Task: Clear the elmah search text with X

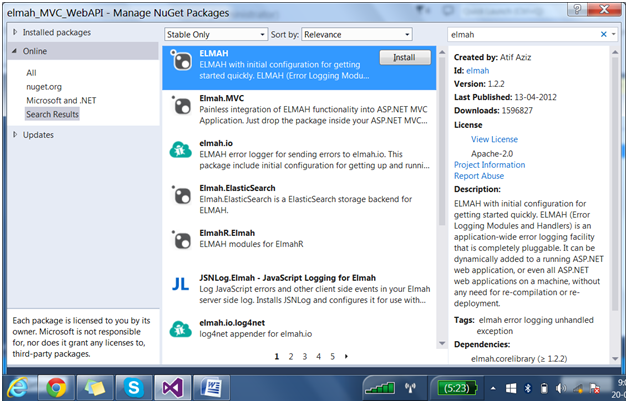Action: [x=603, y=34]
